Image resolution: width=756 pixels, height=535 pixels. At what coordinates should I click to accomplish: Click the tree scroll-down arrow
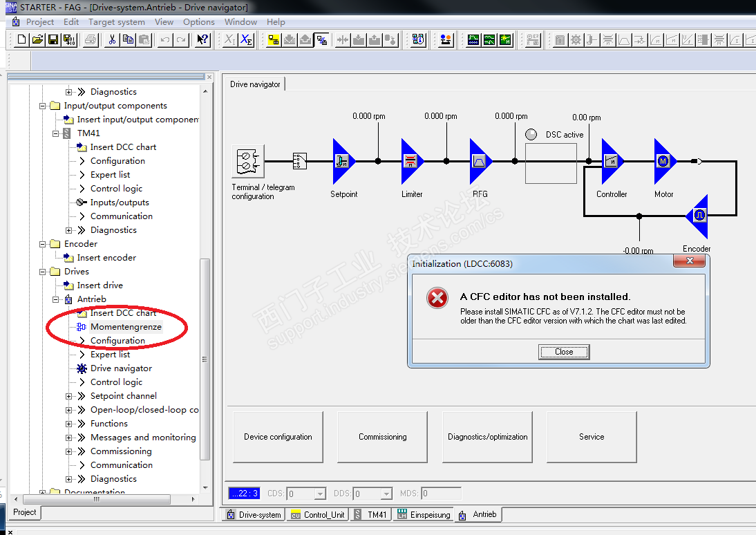[x=205, y=488]
